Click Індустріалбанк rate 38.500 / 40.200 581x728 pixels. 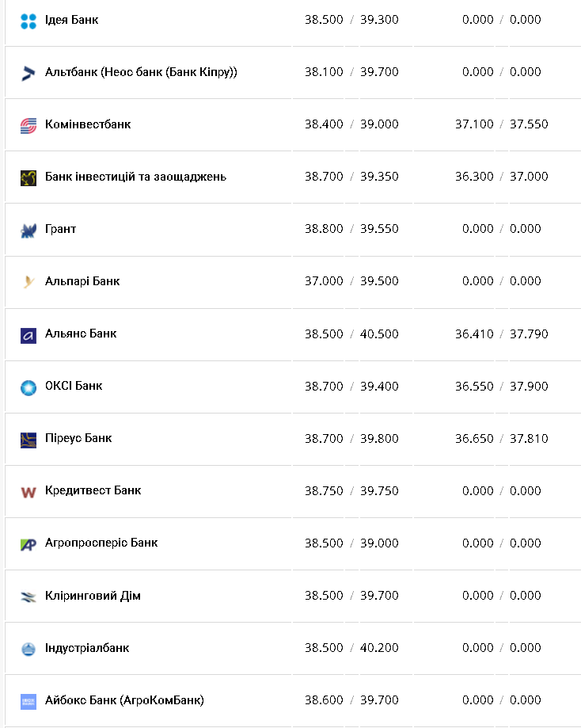351,648
